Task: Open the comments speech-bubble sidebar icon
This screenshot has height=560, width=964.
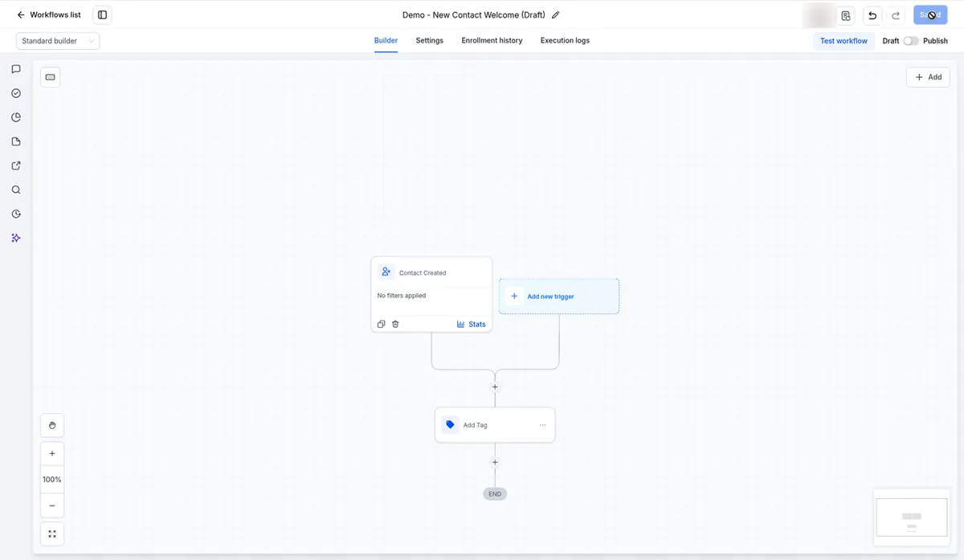Action: [16, 69]
